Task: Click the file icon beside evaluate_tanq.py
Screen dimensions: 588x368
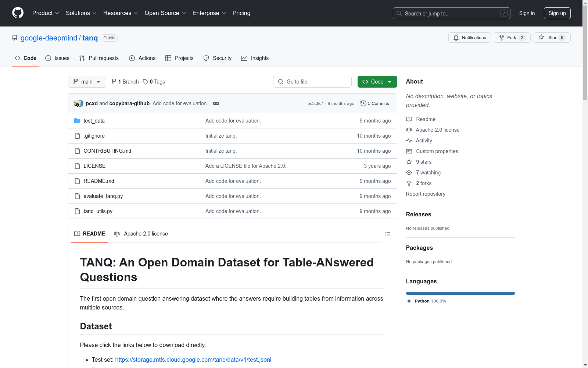Action: tap(77, 196)
